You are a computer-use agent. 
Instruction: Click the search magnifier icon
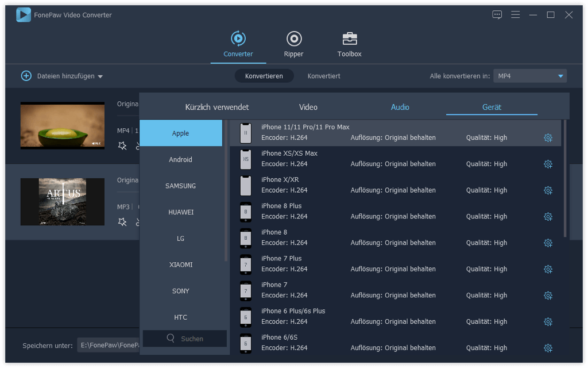171,338
